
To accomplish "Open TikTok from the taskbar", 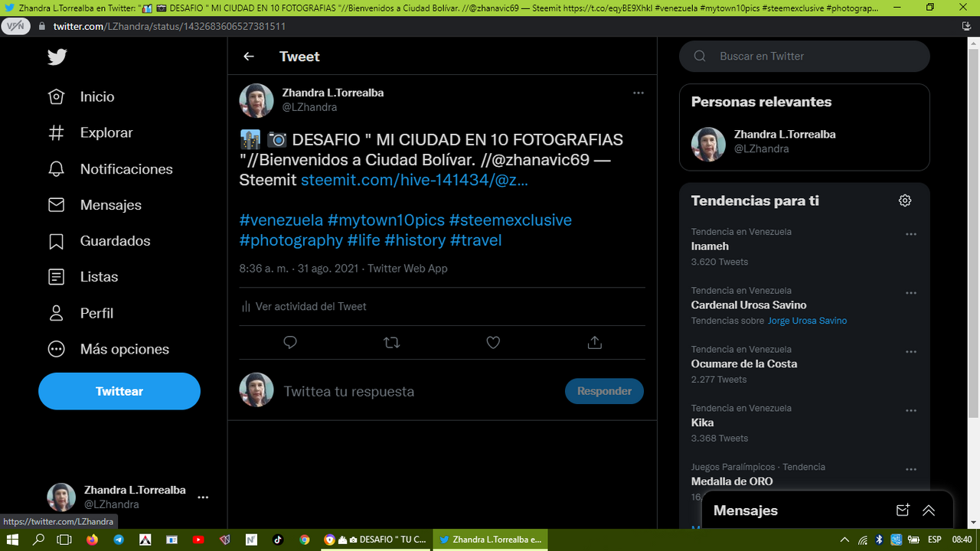I will coord(277,540).
